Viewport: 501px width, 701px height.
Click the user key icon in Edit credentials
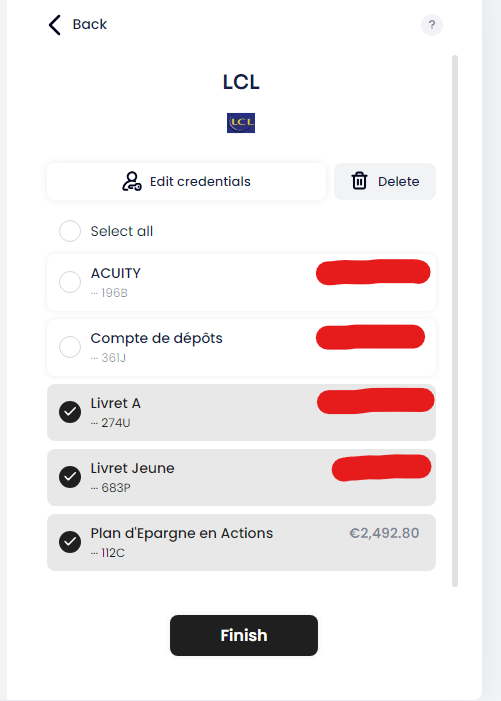132,182
